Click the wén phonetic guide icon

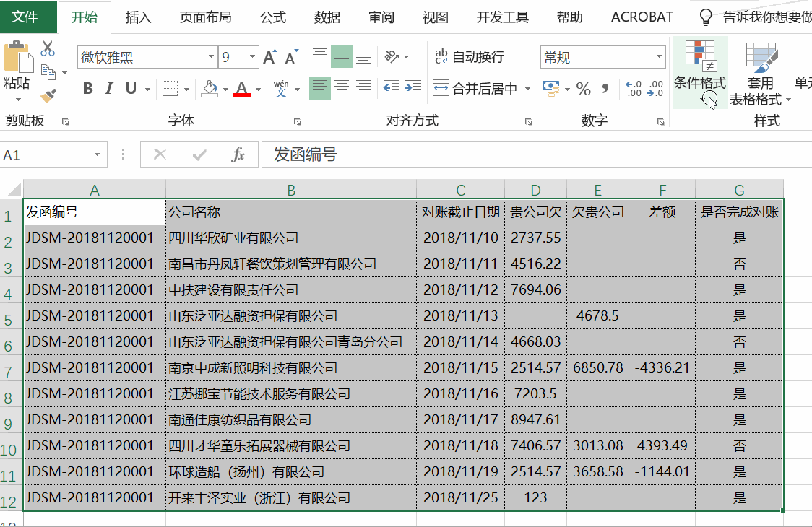click(281, 89)
